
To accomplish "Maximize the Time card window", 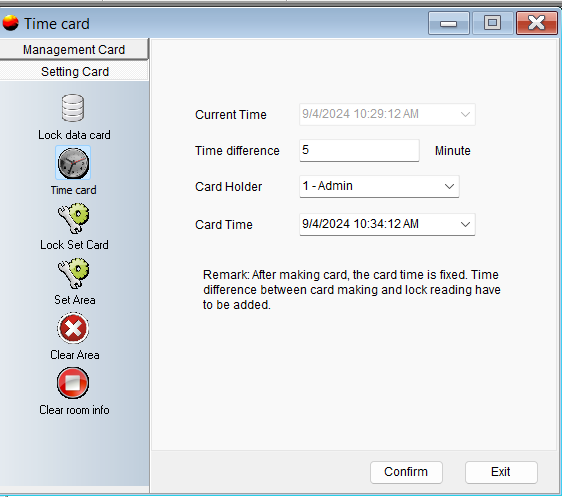I will (492, 23).
